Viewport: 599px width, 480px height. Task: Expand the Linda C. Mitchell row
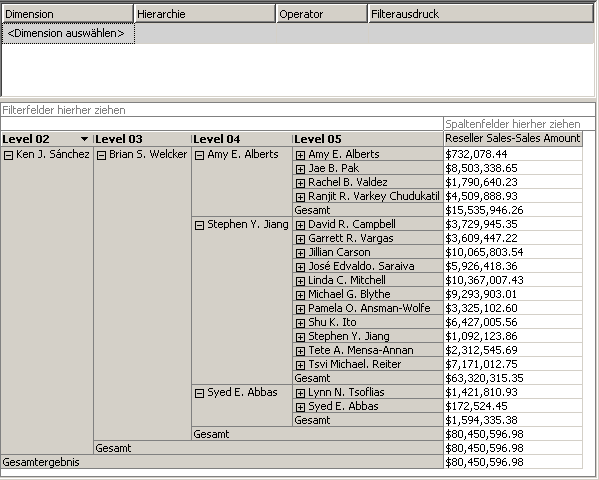300,281
